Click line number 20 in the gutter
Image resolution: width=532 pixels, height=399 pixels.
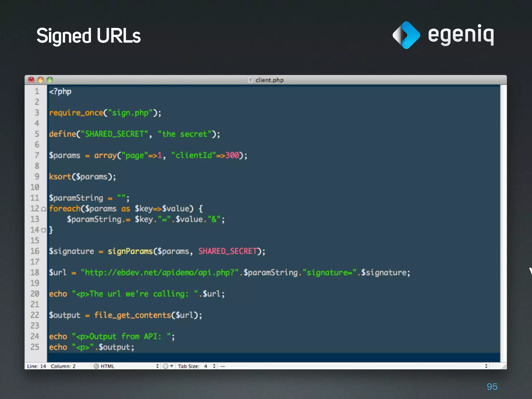point(35,294)
